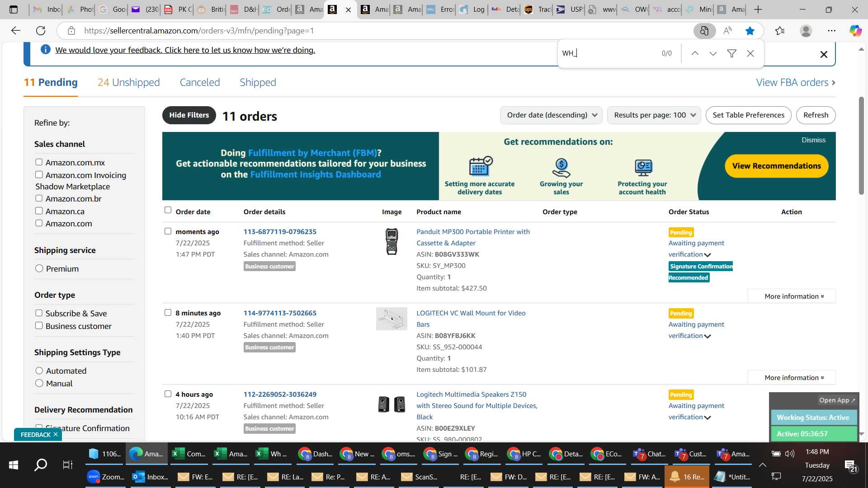The width and height of the screenshot is (868, 488).
Task: Open find-on-page filter options icon
Action: point(731,53)
